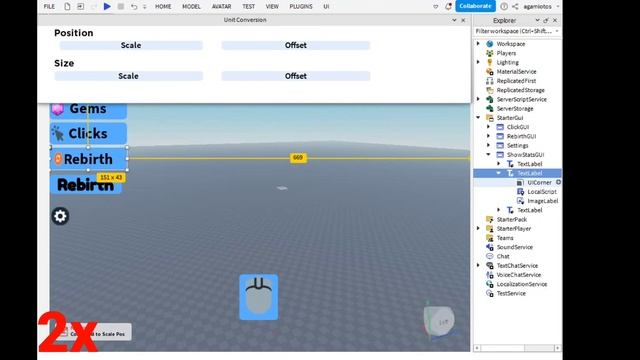
Task: Click the Explorer horizontal scrollbar
Action: point(517,348)
